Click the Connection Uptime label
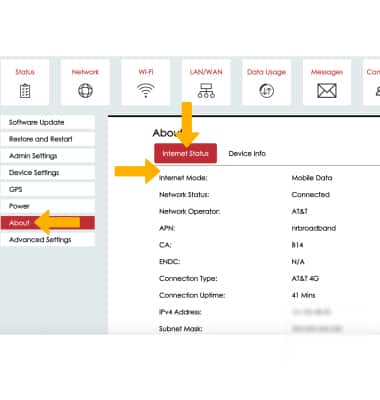 coord(192,295)
